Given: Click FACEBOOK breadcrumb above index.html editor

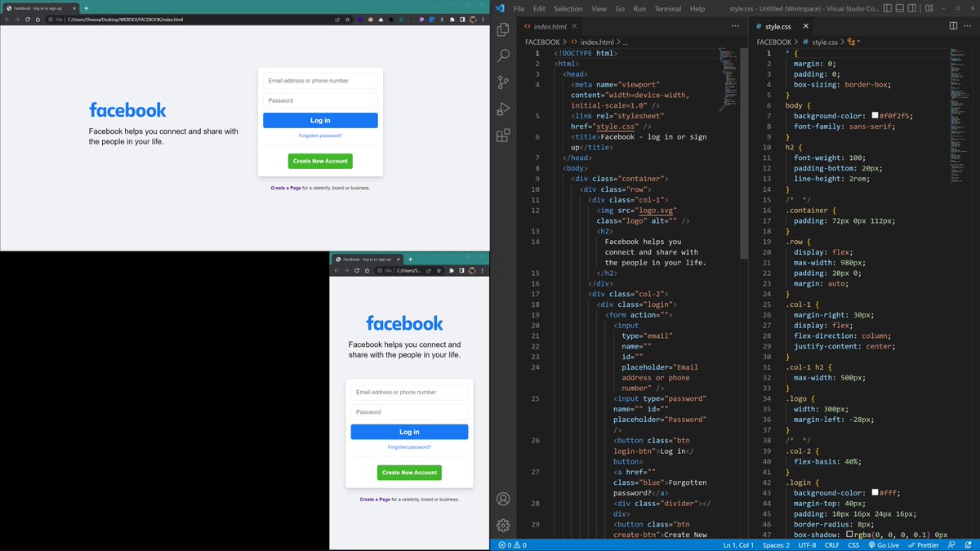Looking at the screenshot, I should (x=542, y=42).
